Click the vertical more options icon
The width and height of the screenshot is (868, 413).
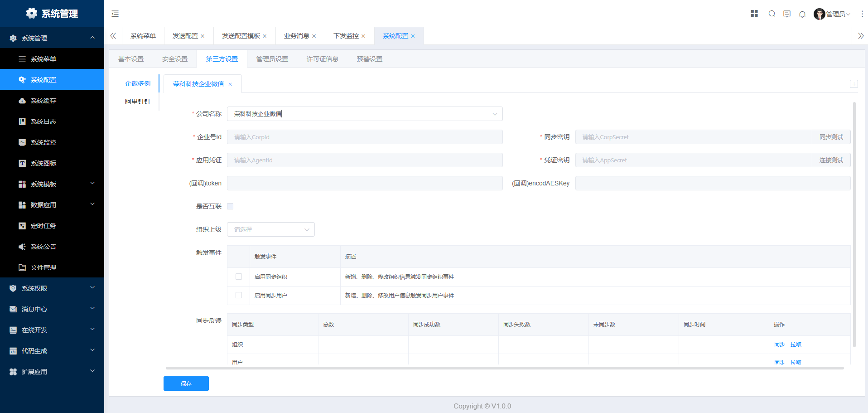click(862, 14)
